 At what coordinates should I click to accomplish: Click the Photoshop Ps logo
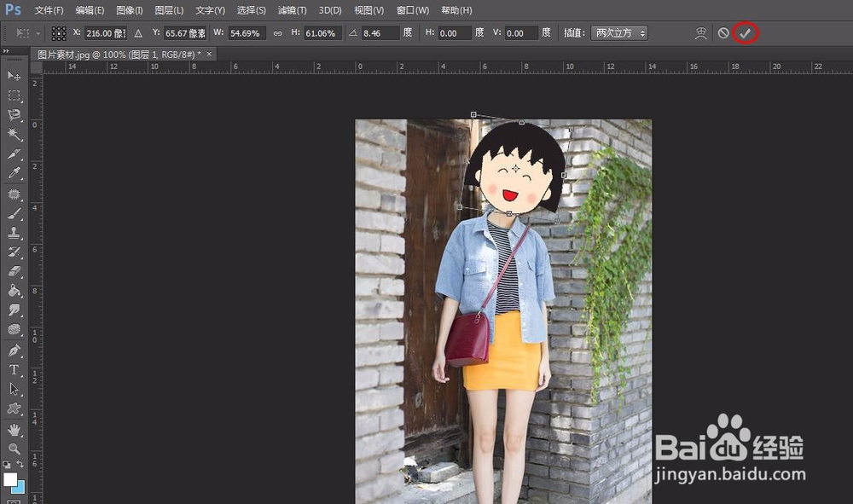point(13,9)
